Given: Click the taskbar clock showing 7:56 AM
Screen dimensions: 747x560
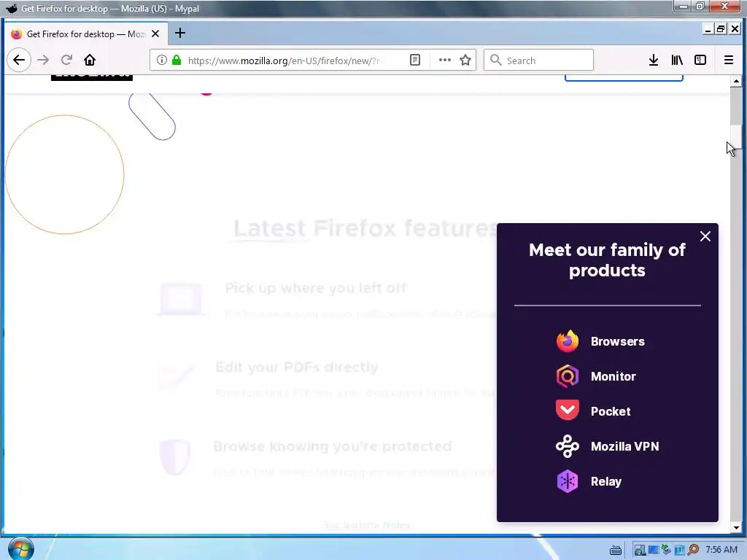Looking at the screenshot, I should [721, 550].
